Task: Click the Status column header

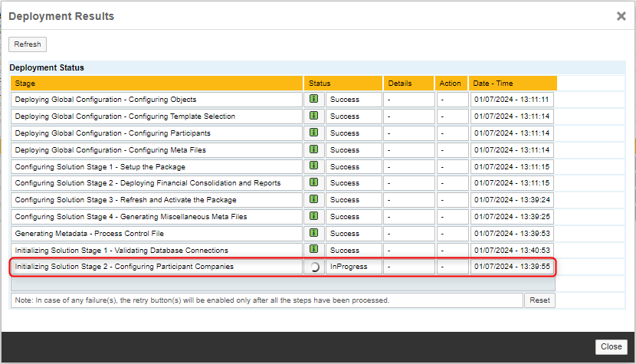Action: pyautogui.click(x=343, y=83)
